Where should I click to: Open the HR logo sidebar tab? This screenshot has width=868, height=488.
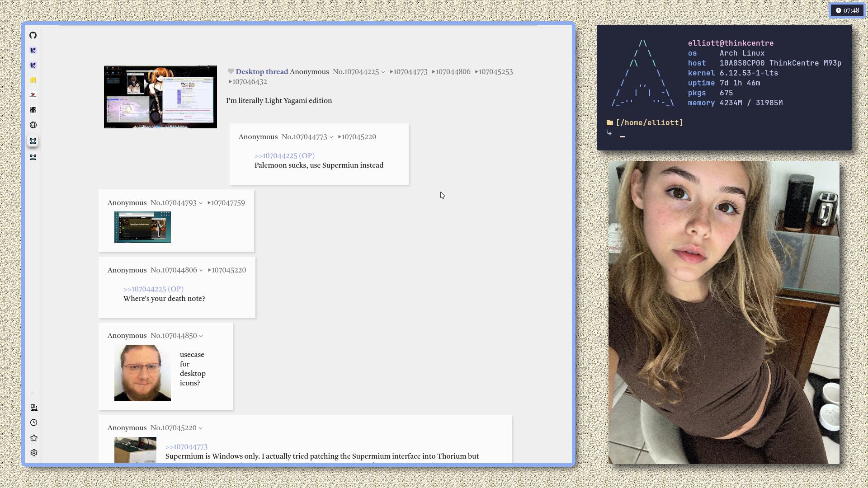point(33,110)
